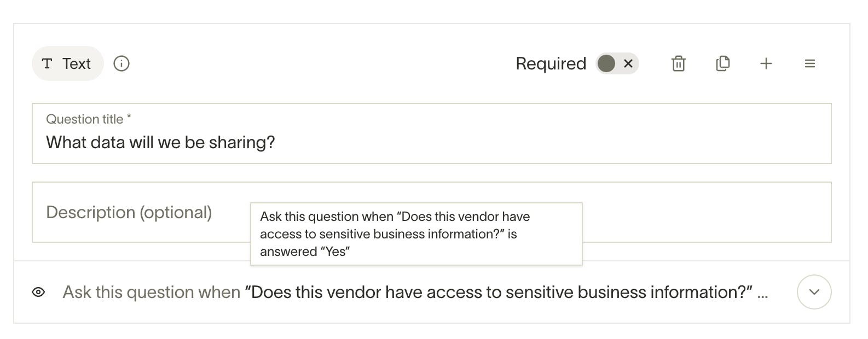Click the info icon next to Text
868x339 pixels.
pyautogui.click(x=121, y=63)
